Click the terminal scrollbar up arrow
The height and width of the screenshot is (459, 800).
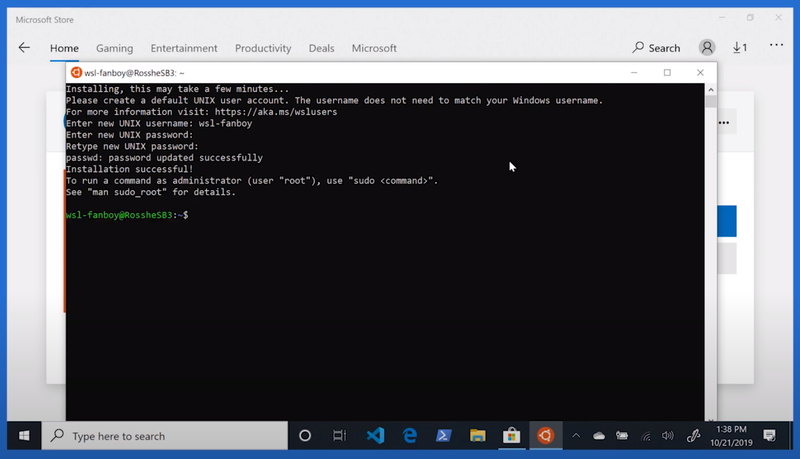(710, 89)
